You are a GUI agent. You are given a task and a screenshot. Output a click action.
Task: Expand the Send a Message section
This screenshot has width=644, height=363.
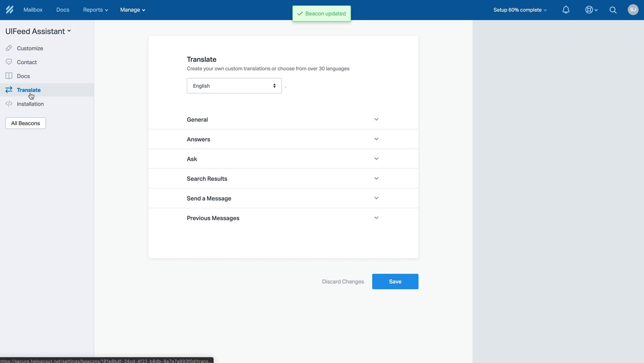(376, 198)
